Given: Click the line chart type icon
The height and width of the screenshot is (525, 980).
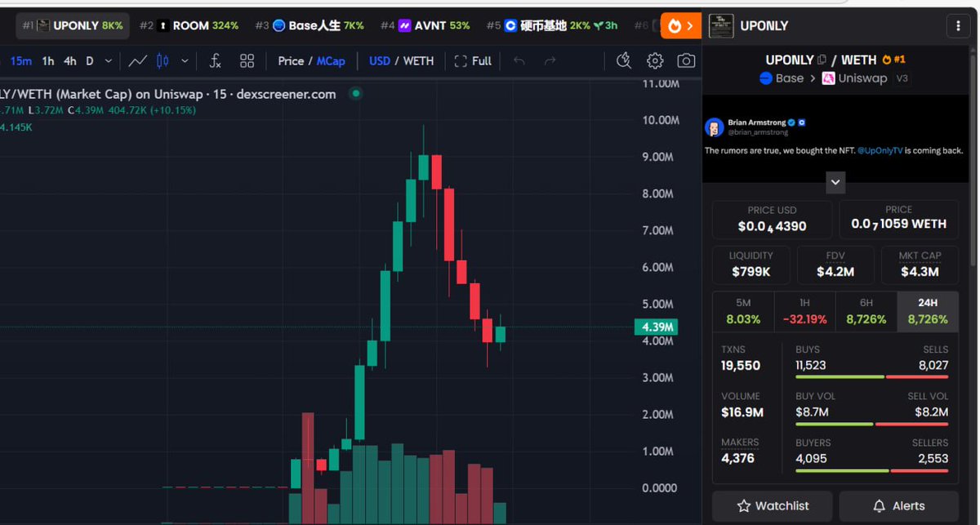Looking at the screenshot, I should point(138,60).
